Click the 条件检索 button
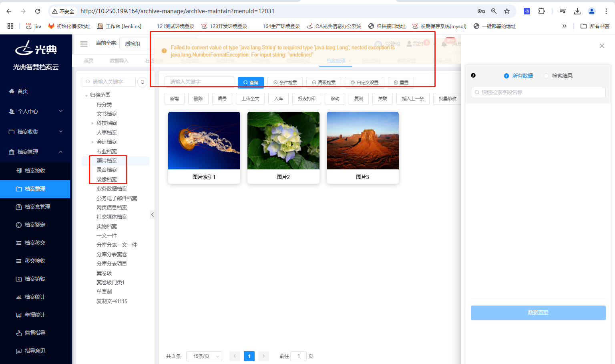 [285, 82]
